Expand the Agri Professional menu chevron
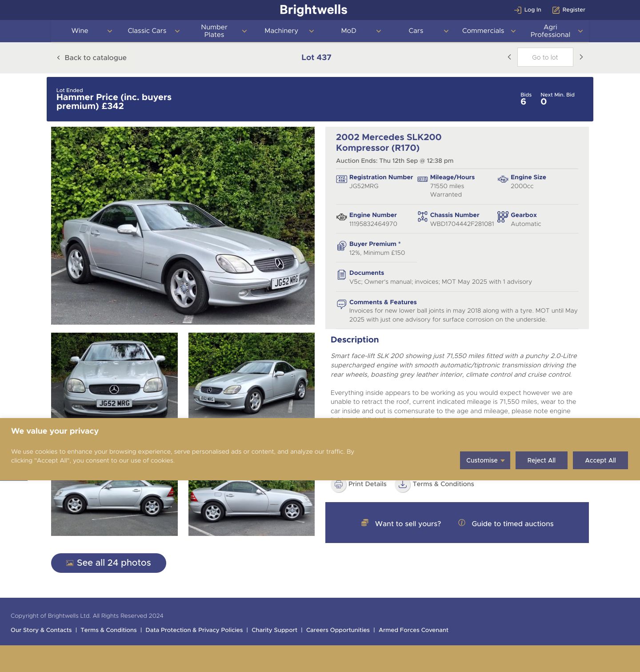 point(580,31)
